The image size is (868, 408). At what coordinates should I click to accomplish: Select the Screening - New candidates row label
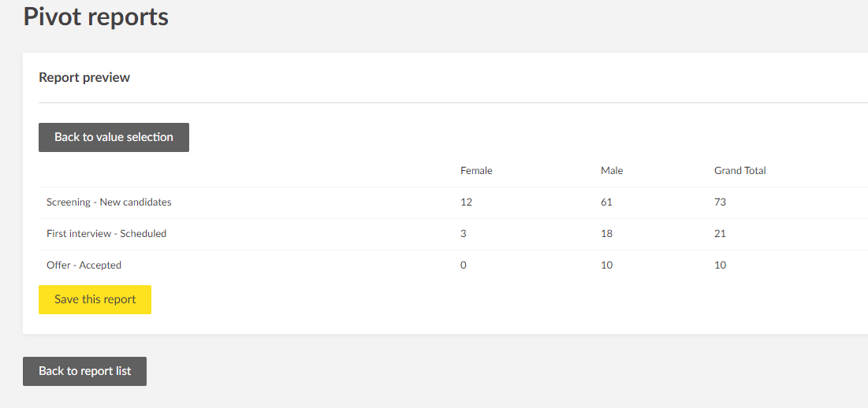(109, 202)
